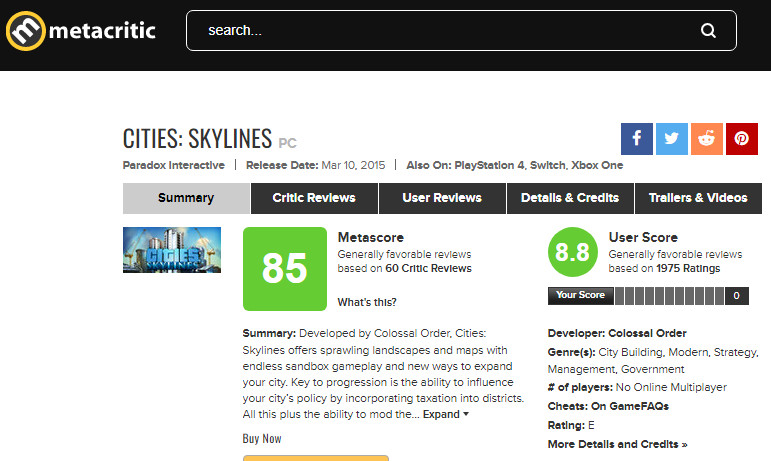Open the Trailers & Videos tab
The image size is (771, 461).
click(698, 198)
